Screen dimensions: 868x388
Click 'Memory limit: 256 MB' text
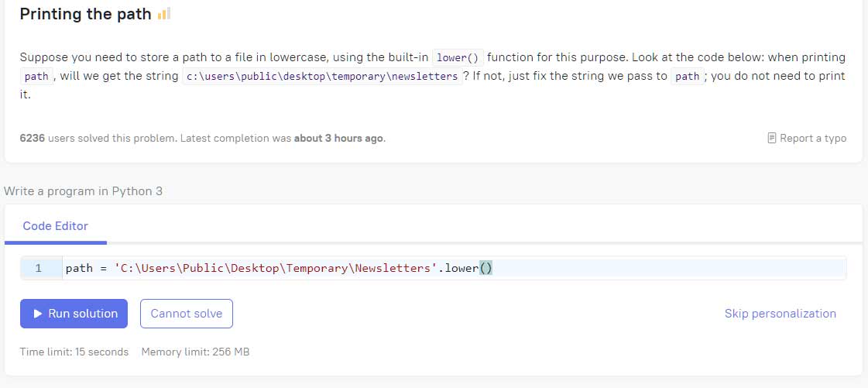click(x=195, y=352)
